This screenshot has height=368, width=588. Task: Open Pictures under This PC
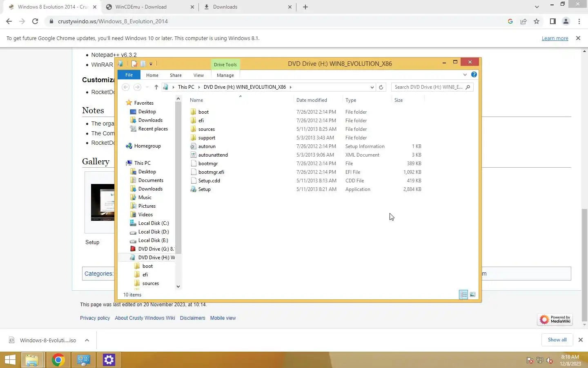tap(147, 206)
